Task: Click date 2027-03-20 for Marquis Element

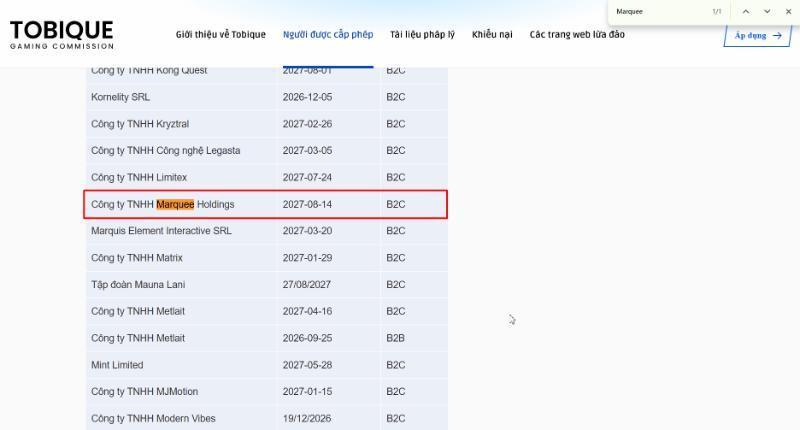Action: (307, 231)
